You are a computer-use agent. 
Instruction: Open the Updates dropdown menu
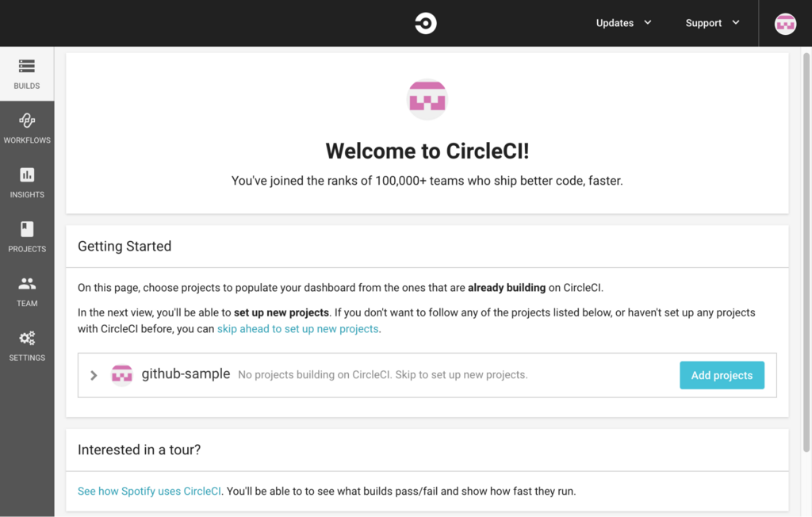[623, 23]
